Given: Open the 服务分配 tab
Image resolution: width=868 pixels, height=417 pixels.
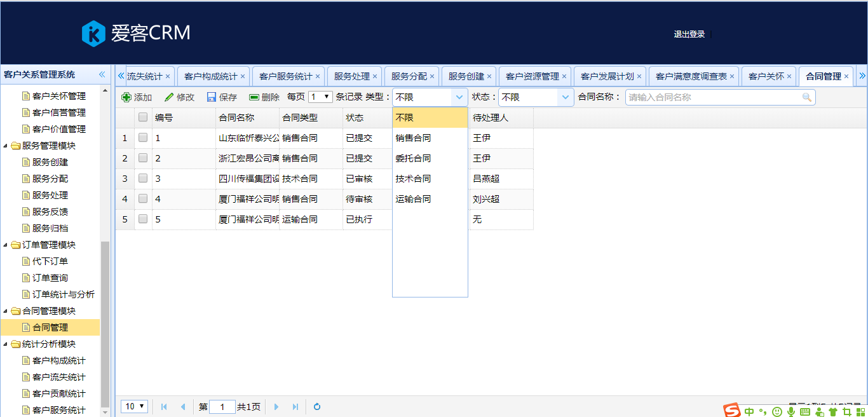Looking at the screenshot, I should coord(409,76).
